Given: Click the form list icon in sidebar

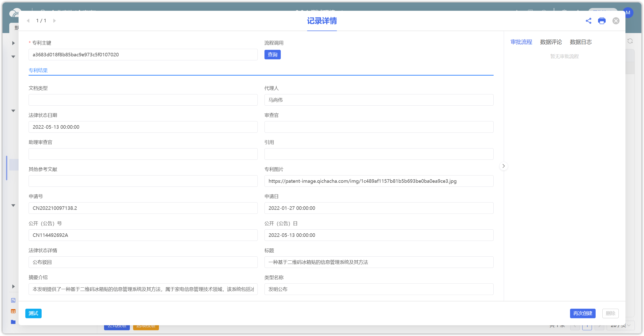Looking at the screenshot, I should [x=13, y=300].
